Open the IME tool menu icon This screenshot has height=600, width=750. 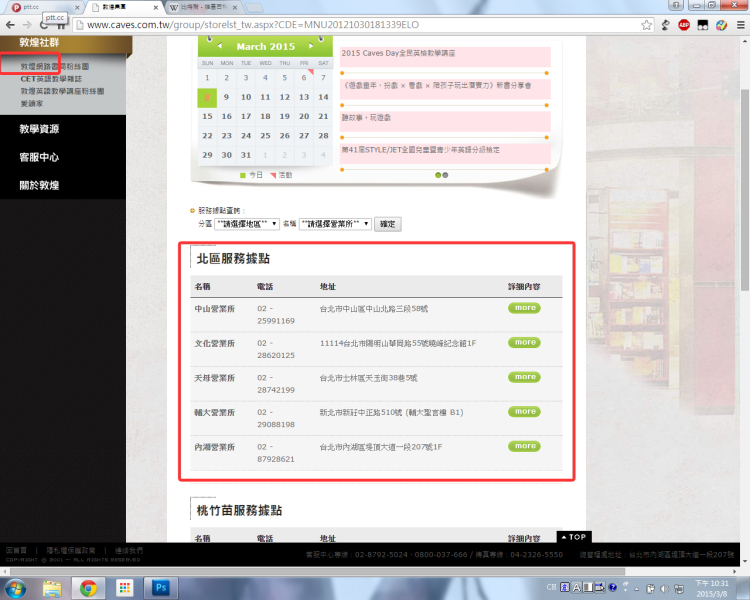point(600,588)
